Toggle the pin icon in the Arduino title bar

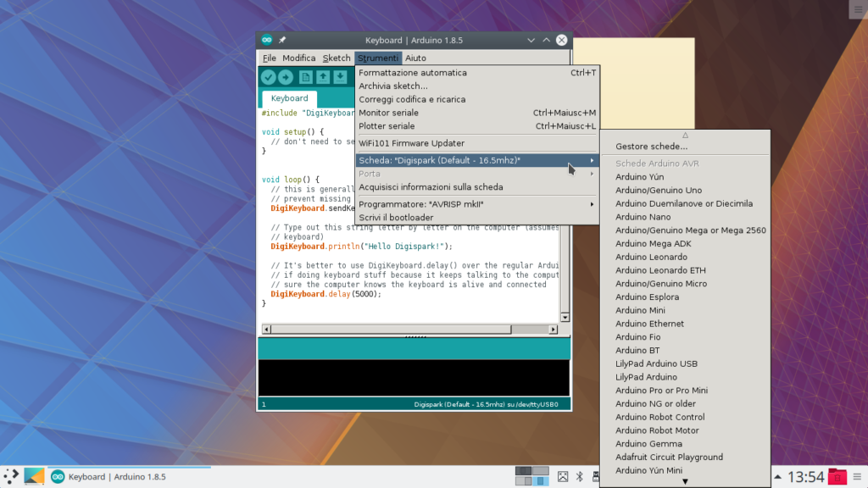coord(282,40)
